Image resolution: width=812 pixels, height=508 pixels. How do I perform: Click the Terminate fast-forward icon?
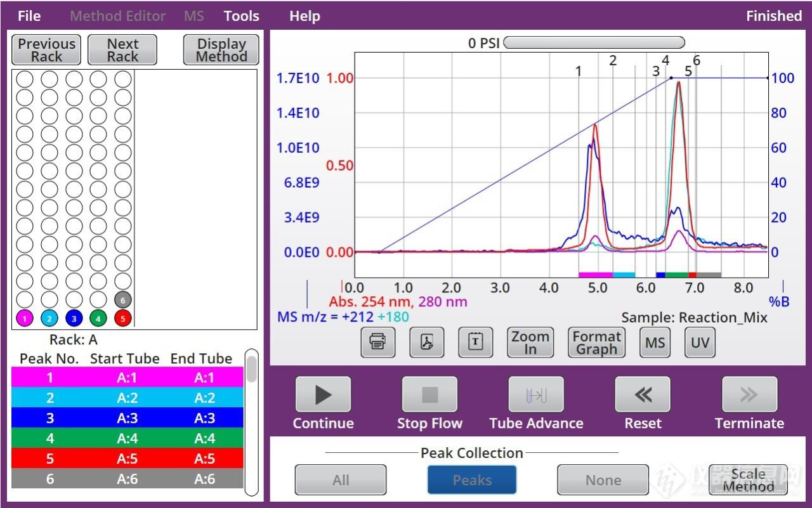coord(749,395)
